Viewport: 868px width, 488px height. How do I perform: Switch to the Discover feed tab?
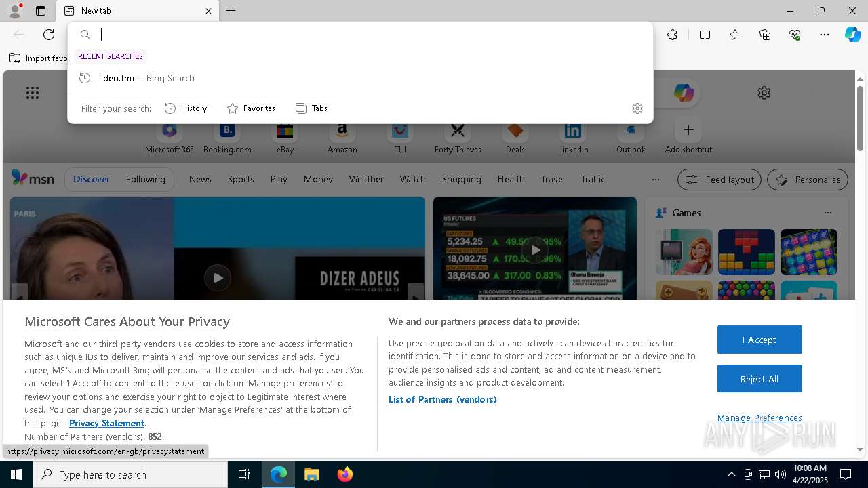pyautogui.click(x=92, y=179)
